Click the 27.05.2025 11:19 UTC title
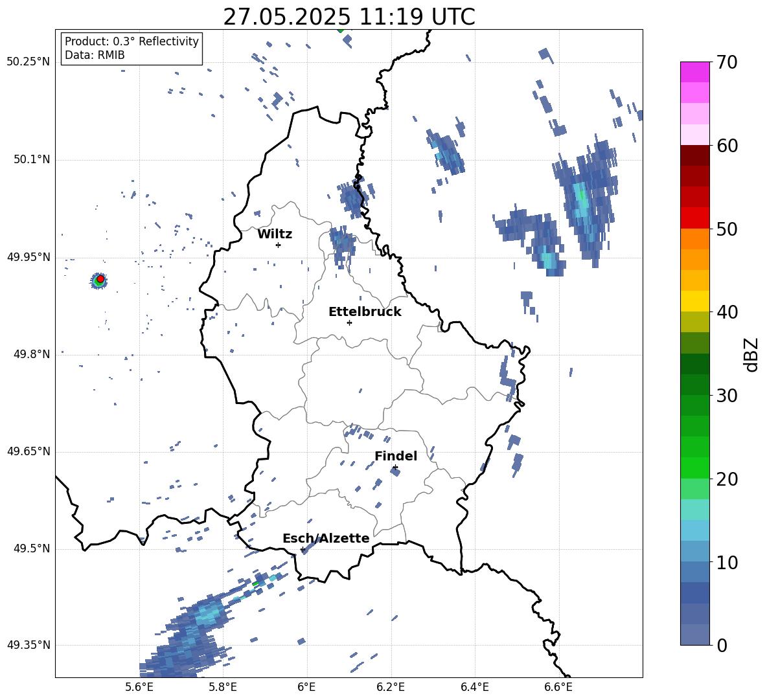Viewport: 767px width, 700px height. 349,17
